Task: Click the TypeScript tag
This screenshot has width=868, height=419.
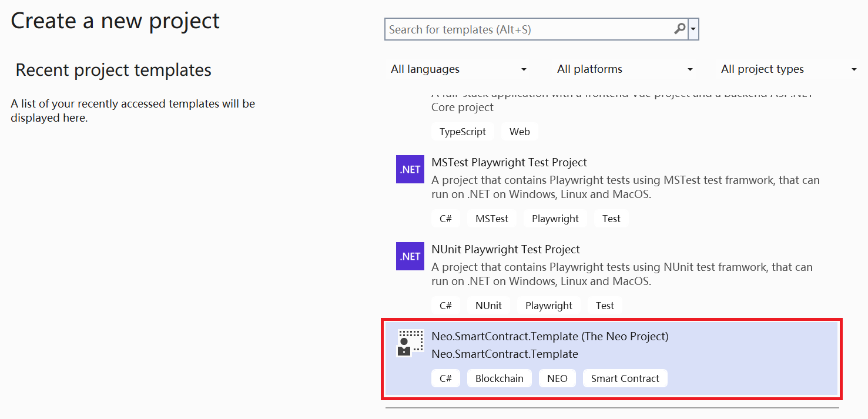Action: tap(463, 132)
